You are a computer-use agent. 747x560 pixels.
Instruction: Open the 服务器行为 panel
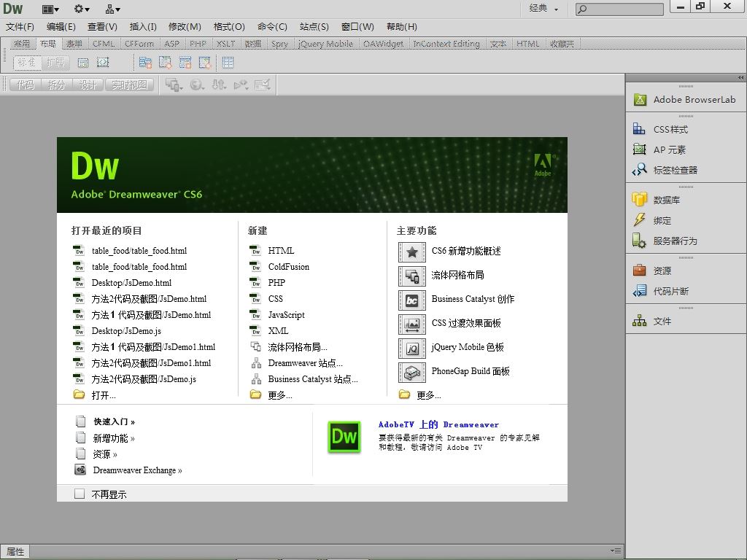(665, 241)
